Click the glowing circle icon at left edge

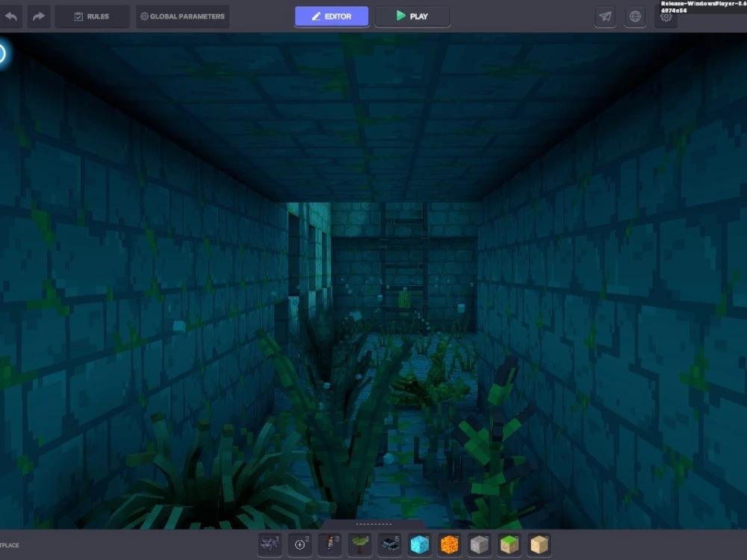(2, 53)
